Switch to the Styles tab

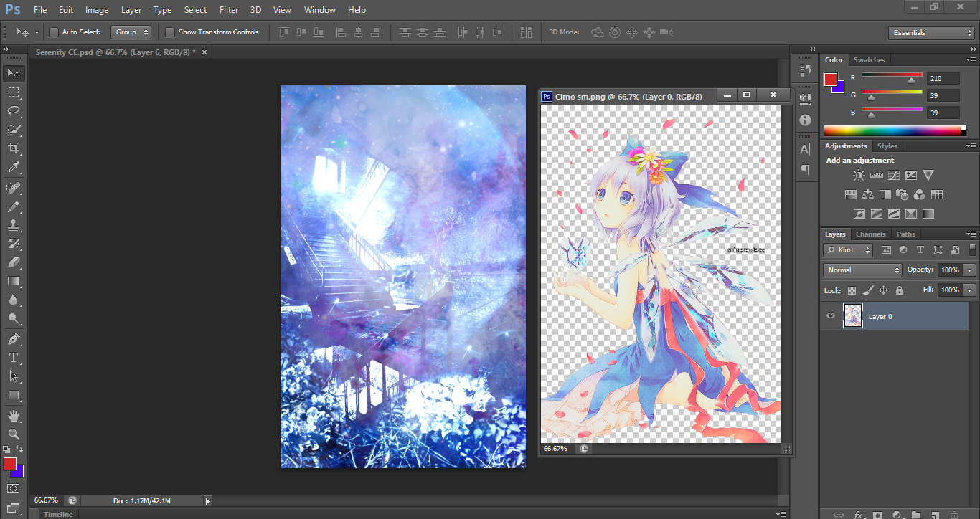pos(887,146)
